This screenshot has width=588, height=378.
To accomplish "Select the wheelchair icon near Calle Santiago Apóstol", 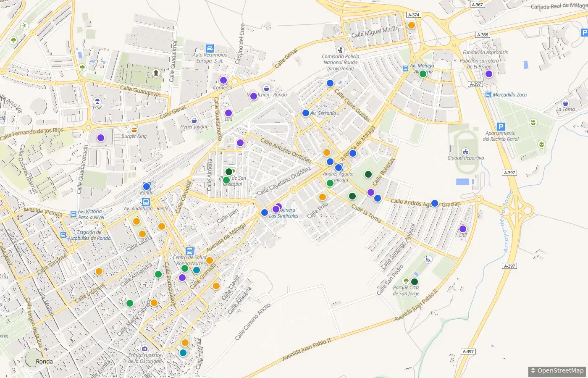I will coord(428,259).
